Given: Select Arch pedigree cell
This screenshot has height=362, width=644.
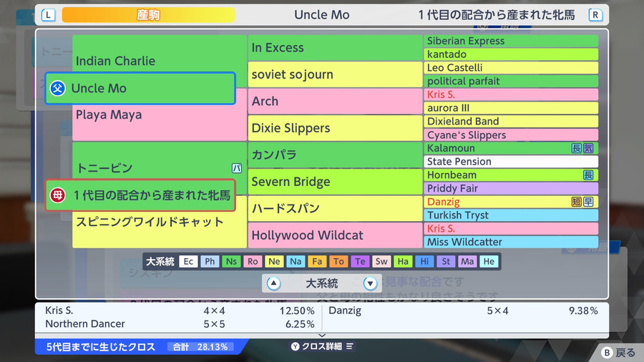Looking at the screenshot, I should click(335, 102).
